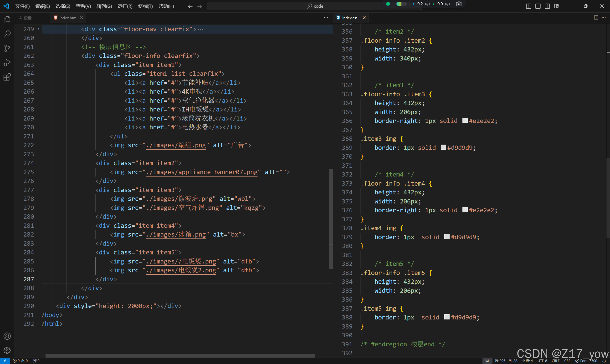Click the Manage gear icon
610x364 pixels.
7,350
